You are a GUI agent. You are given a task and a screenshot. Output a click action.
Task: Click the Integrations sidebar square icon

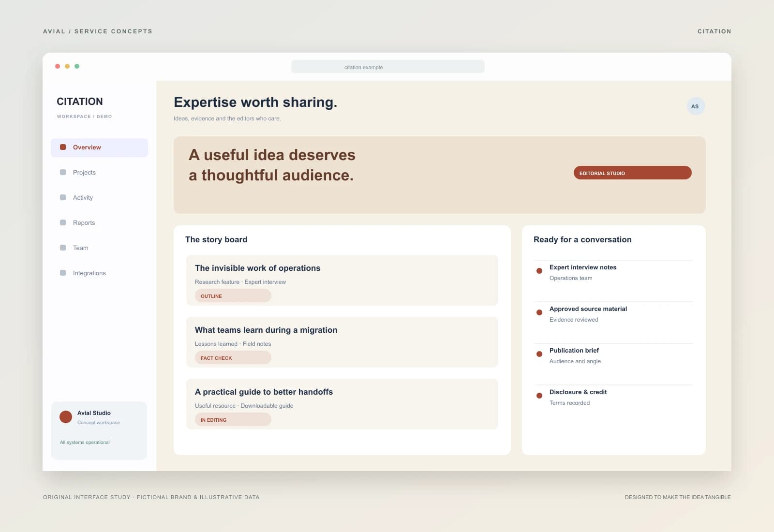click(x=63, y=273)
